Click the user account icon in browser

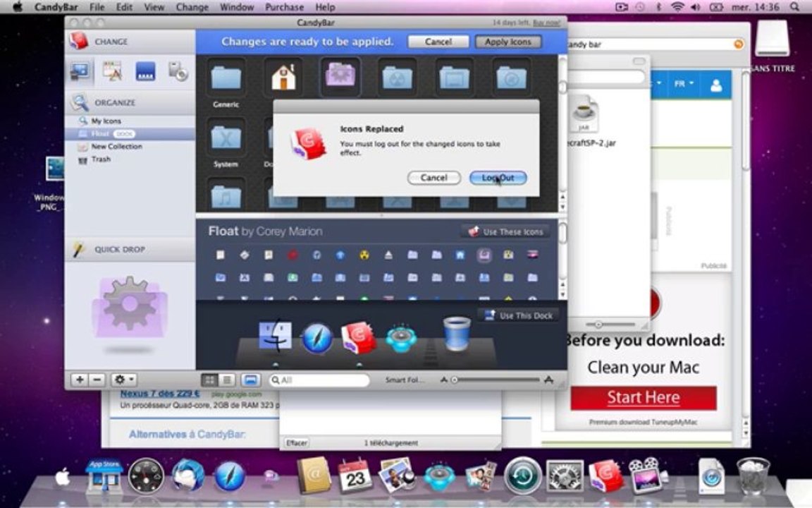[x=716, y=85]
